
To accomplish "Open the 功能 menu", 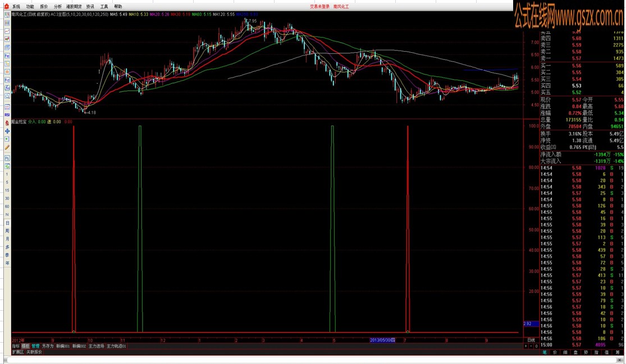I will tap(30, 6).
